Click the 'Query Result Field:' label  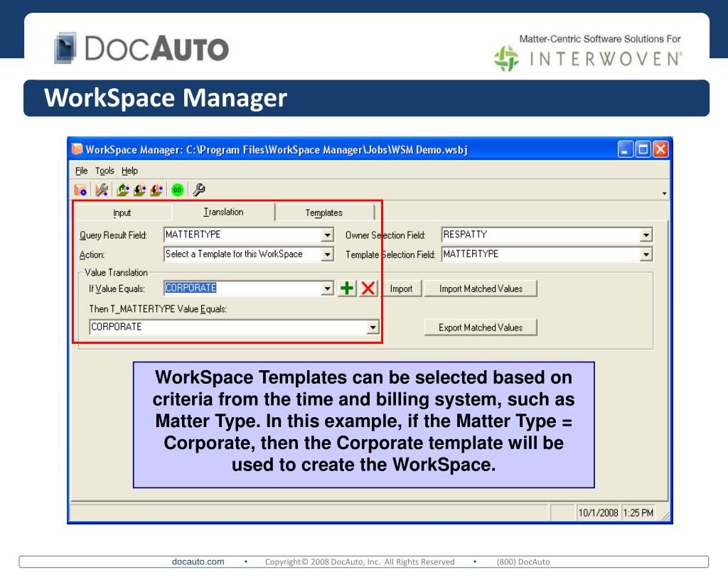click(113, 235)
